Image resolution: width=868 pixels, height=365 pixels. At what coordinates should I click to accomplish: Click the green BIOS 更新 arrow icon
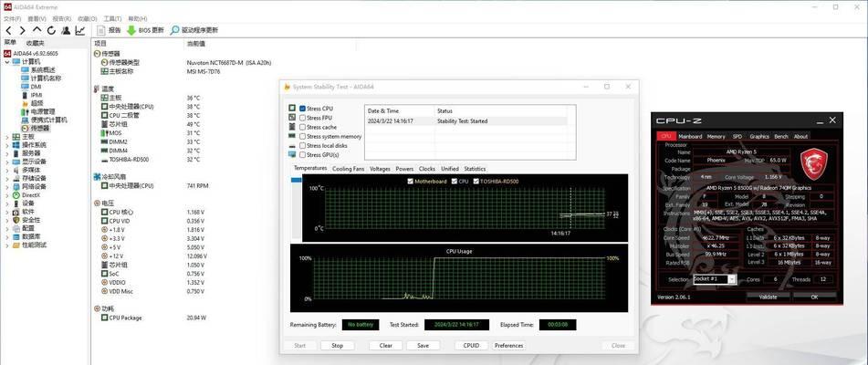[131, 30]
